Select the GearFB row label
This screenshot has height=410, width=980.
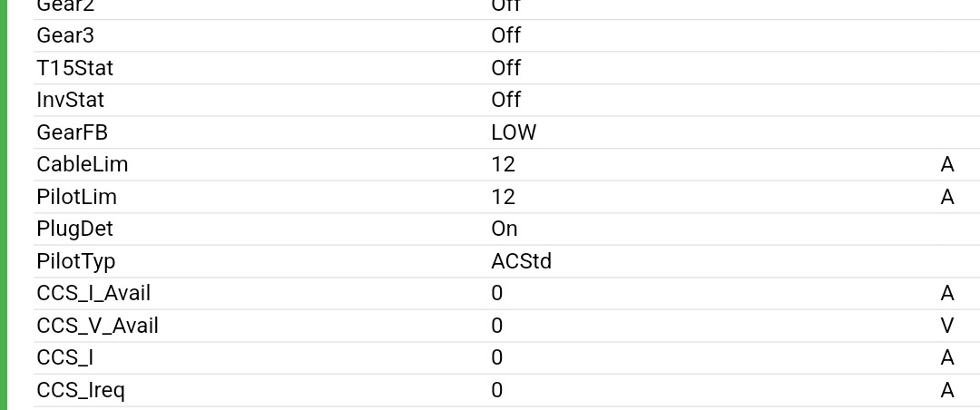73,132
